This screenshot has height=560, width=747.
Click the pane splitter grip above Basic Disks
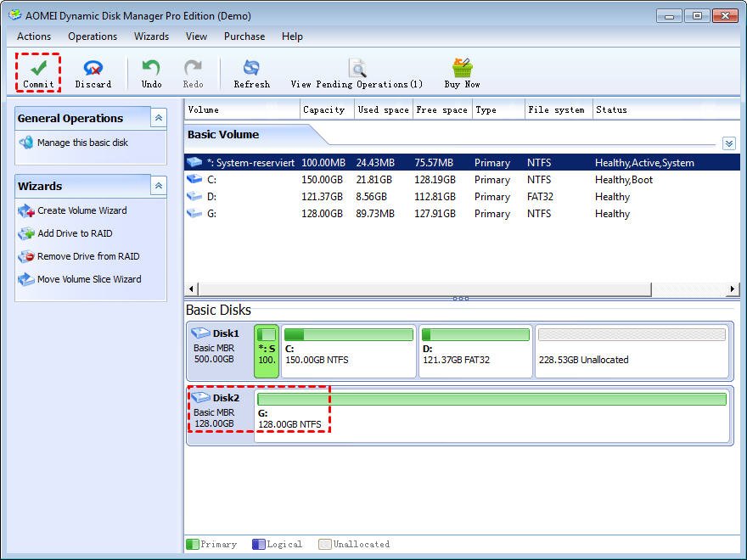(461, 299)
